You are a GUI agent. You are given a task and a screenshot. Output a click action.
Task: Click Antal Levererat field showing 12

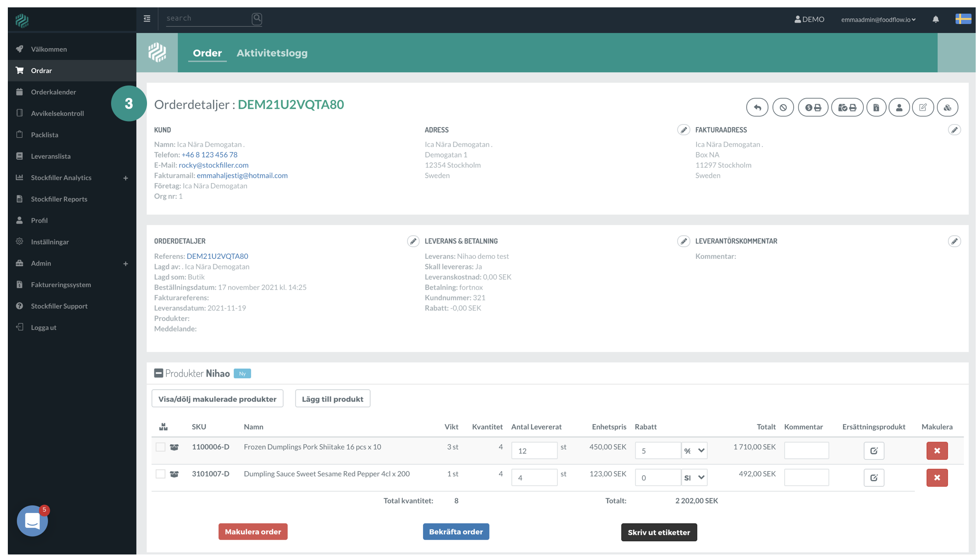pos(534,451)
